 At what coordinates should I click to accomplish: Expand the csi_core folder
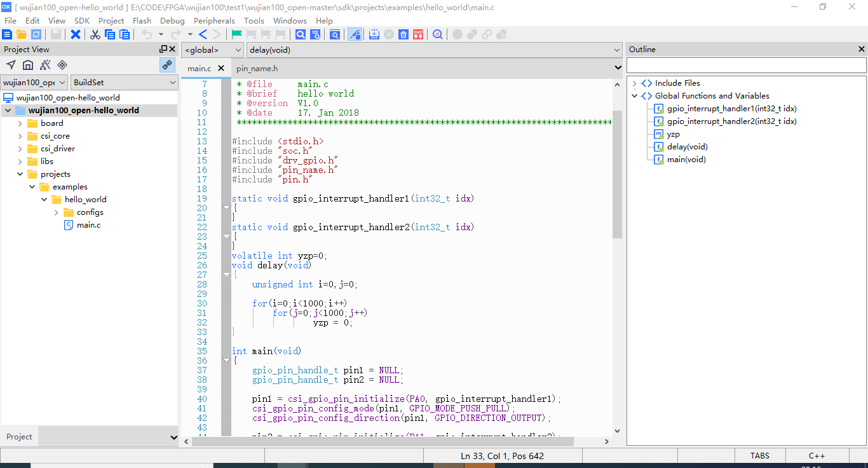20,136
